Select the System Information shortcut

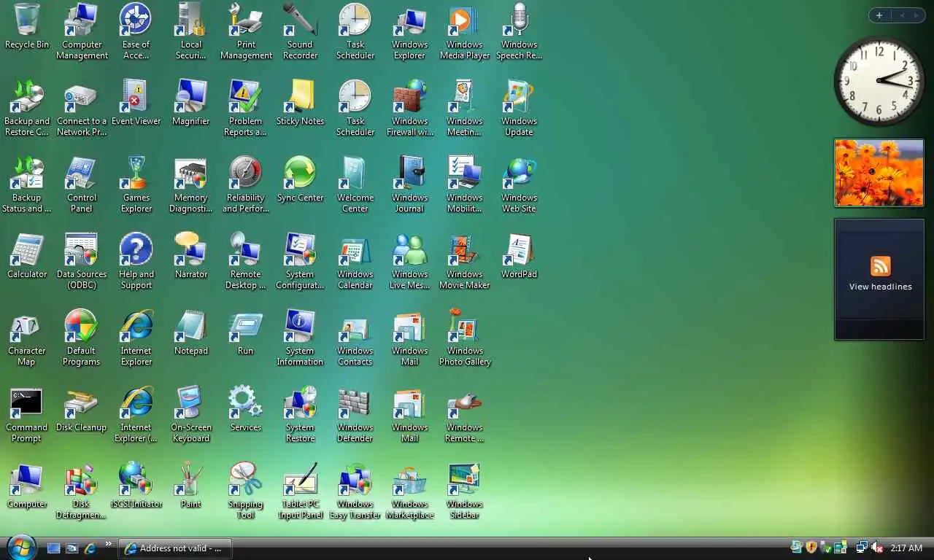tap(300, 338)
